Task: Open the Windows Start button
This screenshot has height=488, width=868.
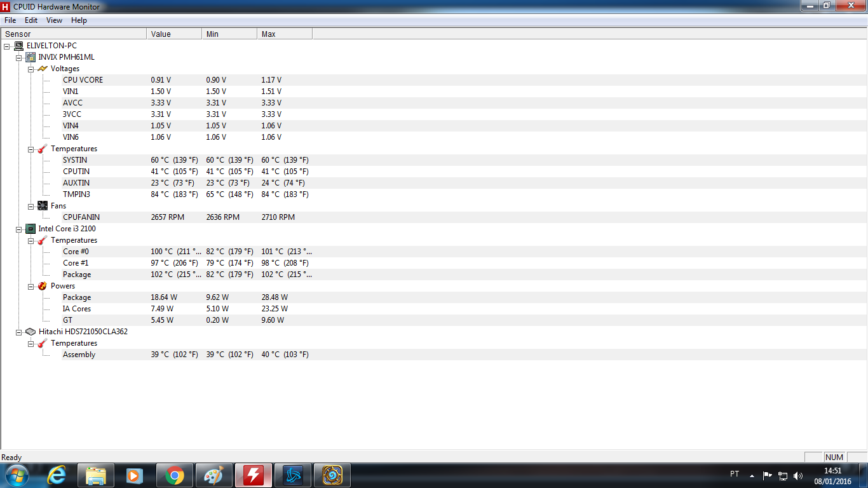Action: coord(16,475)
